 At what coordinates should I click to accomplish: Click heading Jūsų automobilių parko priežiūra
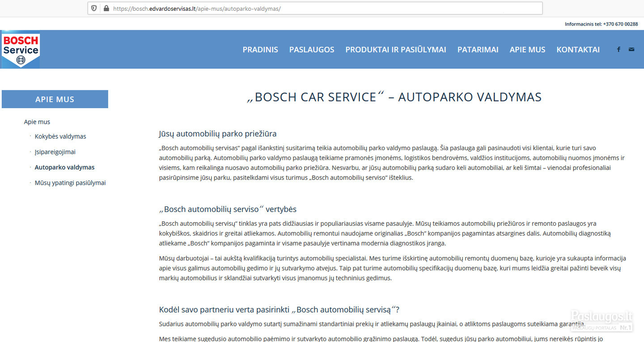(x=218, y=134)
